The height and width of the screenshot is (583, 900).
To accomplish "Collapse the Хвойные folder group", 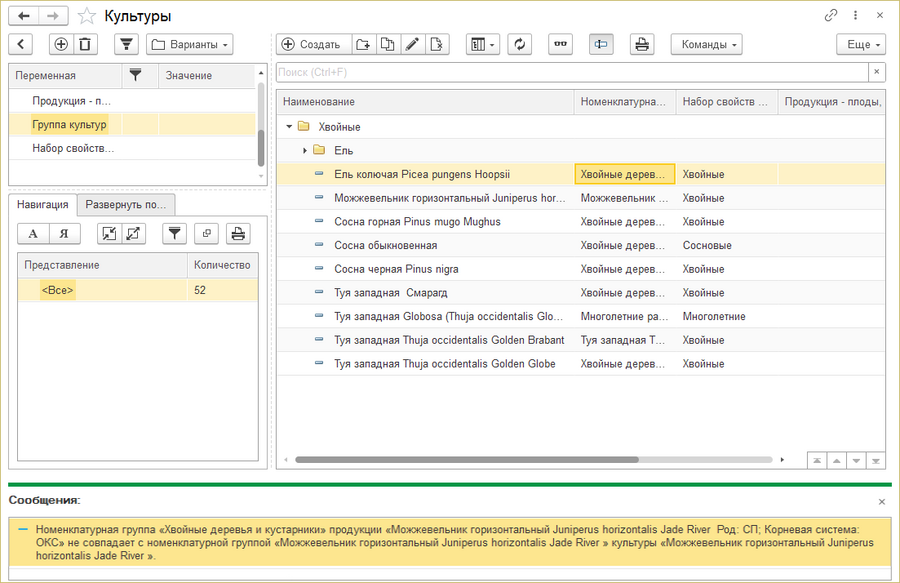I will tap(289, 127).
